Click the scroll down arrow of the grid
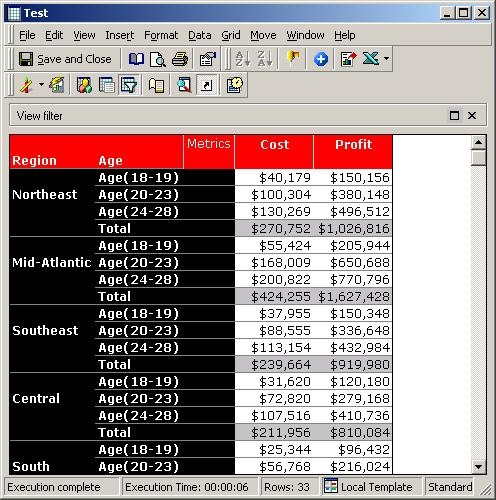This screenshot has width=496, height=500. click(x=479, y=467)
